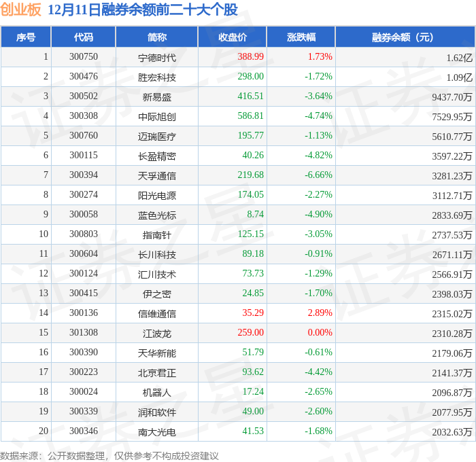The height and width of the screenshot is (462, 476).
Task: Click closing price 93.62
Action: 253,372
